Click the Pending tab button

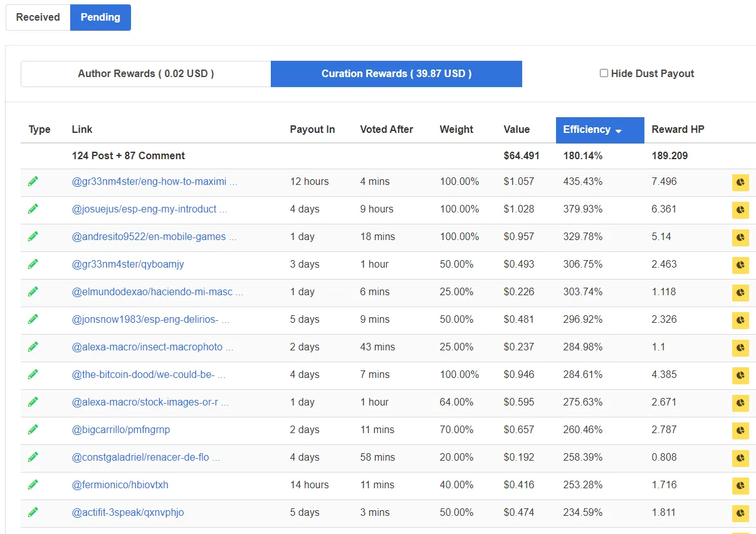[100, 18]
